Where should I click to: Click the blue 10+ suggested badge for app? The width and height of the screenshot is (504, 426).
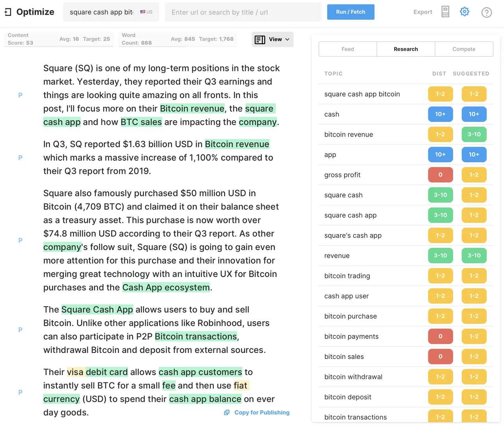pos(474,154)
